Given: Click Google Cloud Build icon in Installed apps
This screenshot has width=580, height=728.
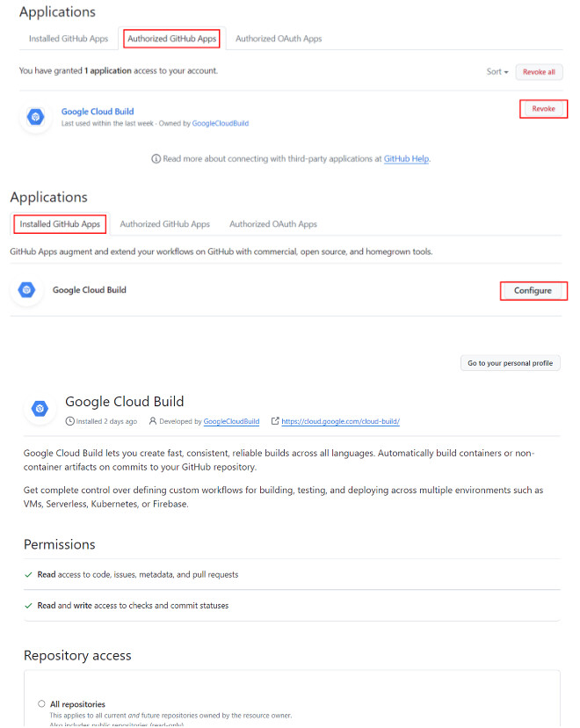Looking at the screenshot, I should coord(26,290).
